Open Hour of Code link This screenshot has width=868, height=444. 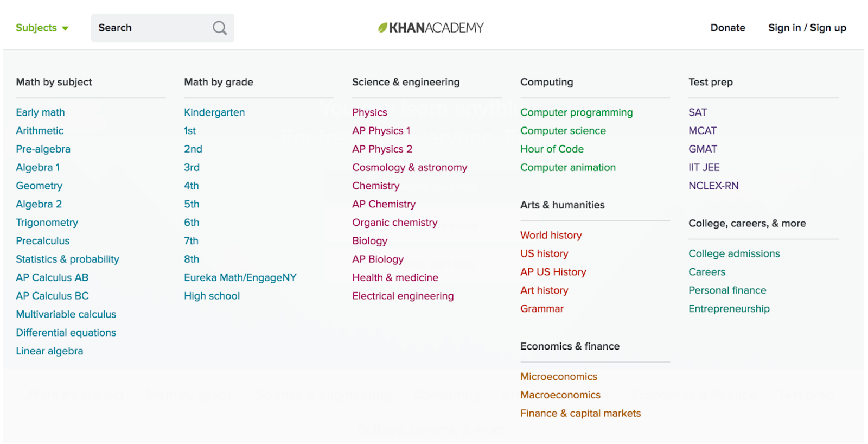click(552, 149)
